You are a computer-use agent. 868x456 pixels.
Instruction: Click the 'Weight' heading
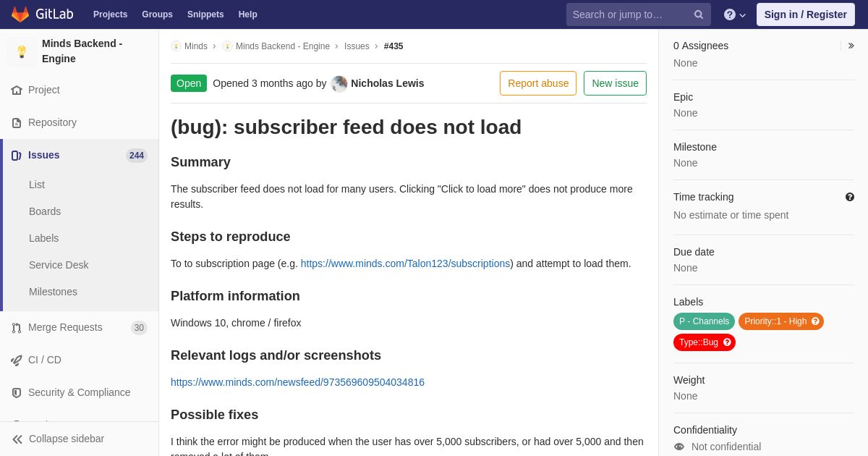pyautogui.click(x=689, y=381)
